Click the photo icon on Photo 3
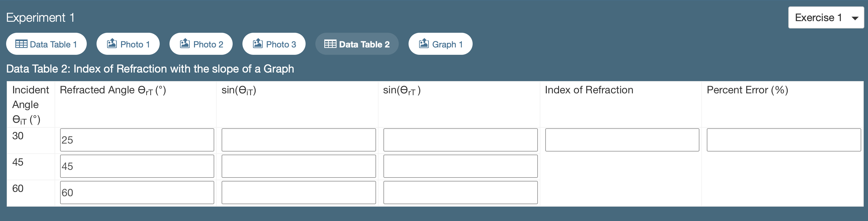 point(258,43)
